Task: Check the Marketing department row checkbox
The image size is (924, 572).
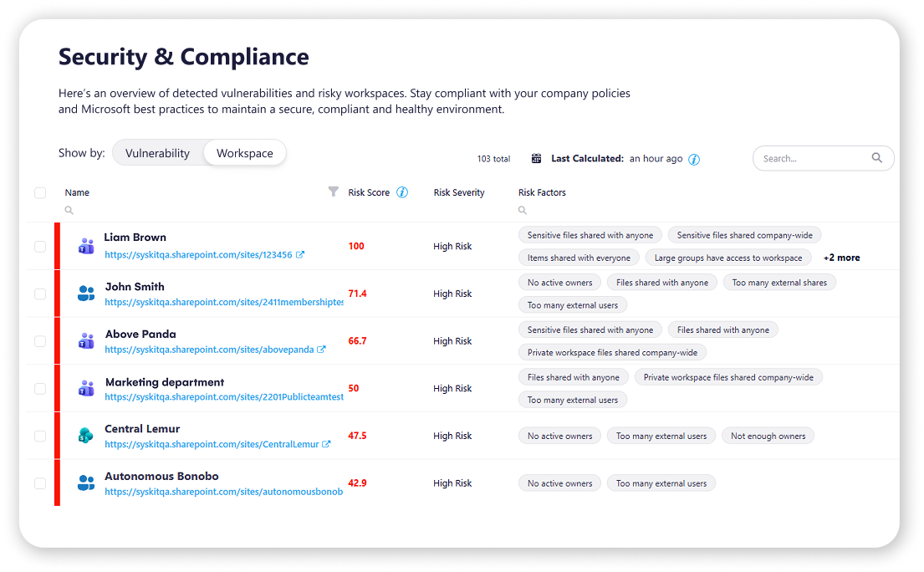Action: (40, 389)
